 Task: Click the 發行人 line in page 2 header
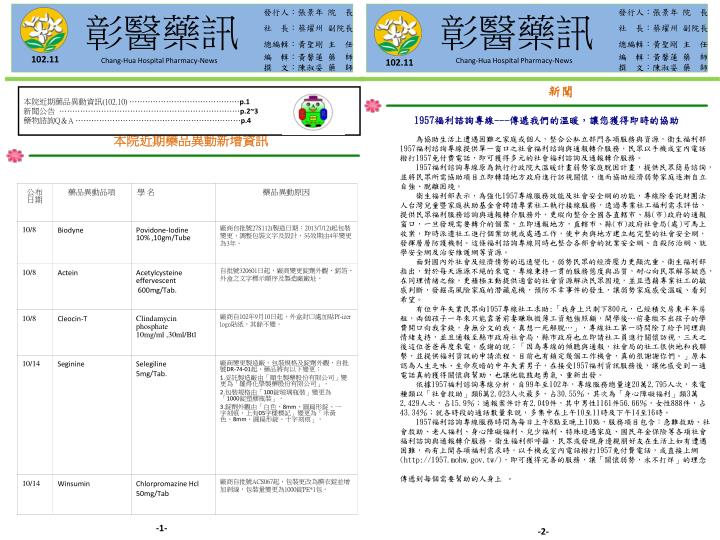(x=663, y=12)
